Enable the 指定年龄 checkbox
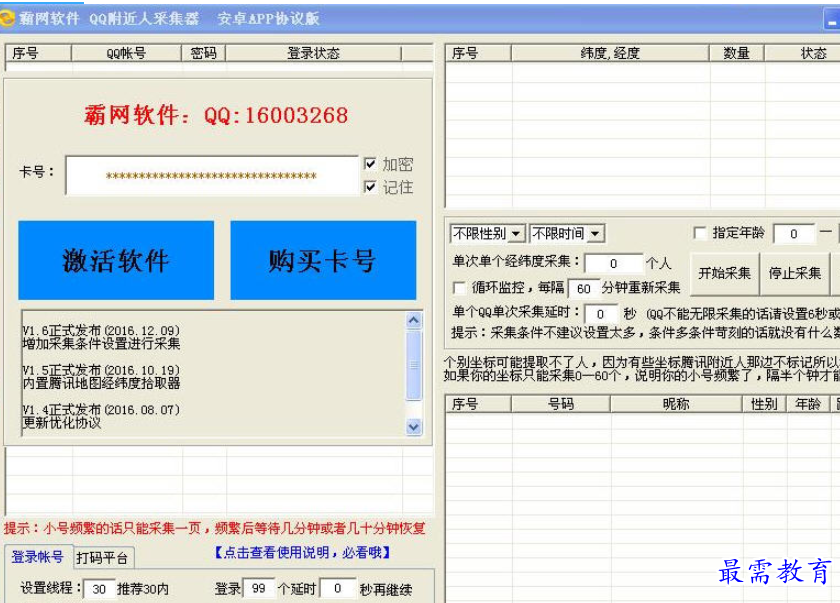The width and height of the screenshot is (840, 603). click(x=700, y=233)
